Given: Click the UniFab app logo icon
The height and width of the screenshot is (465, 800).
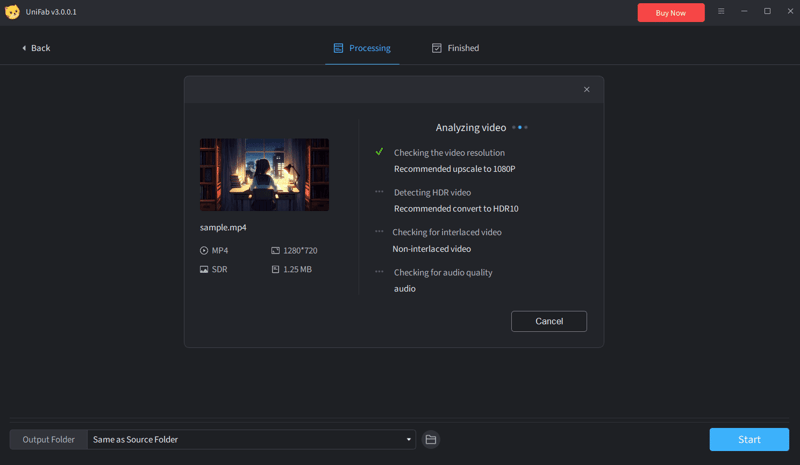Looking at the screenshot, I should (12, 12).
